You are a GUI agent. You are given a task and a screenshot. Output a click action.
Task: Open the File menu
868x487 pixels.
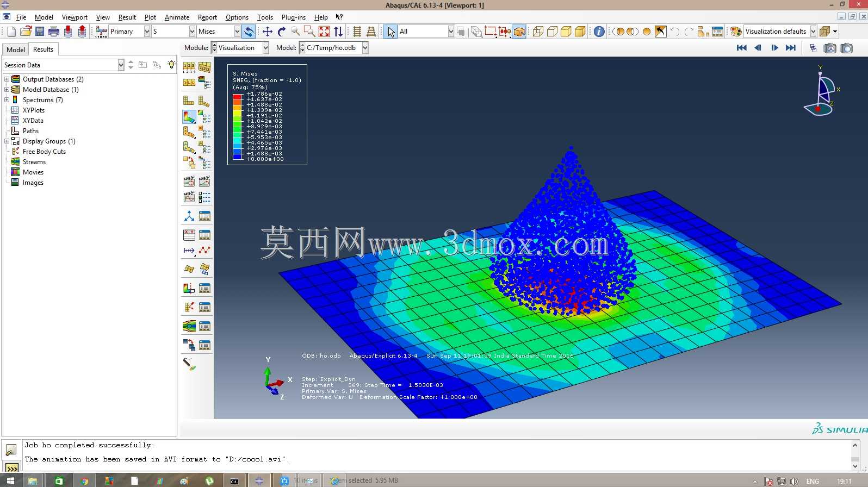coord(21,17)
